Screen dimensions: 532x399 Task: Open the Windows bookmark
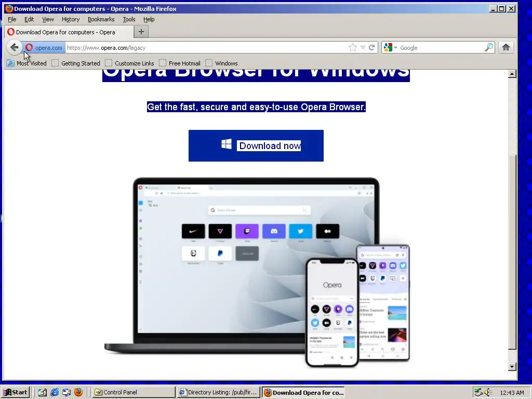(x=221, y=63)
